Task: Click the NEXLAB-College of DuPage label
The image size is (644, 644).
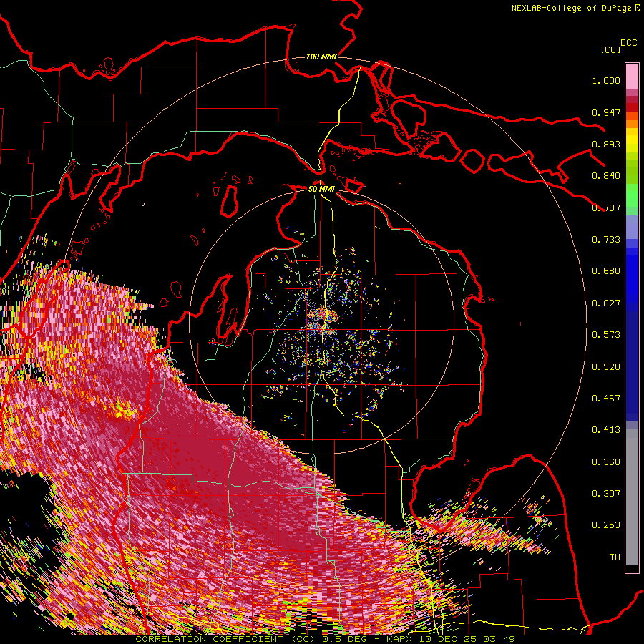Action: [x=571, y=8]
